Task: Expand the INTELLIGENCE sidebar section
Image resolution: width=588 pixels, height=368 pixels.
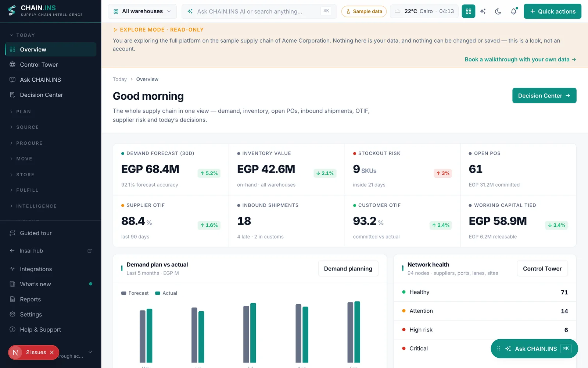Action: [x=33, y=206]
